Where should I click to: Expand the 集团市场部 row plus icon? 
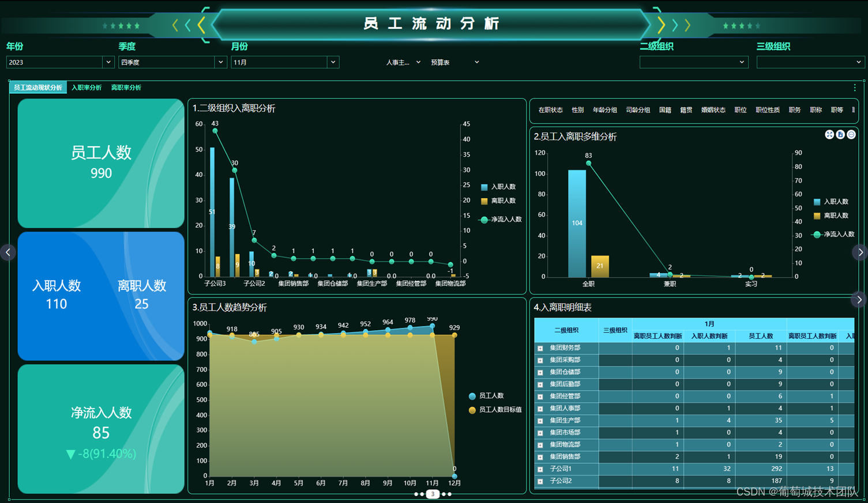(x=540, y=433)
